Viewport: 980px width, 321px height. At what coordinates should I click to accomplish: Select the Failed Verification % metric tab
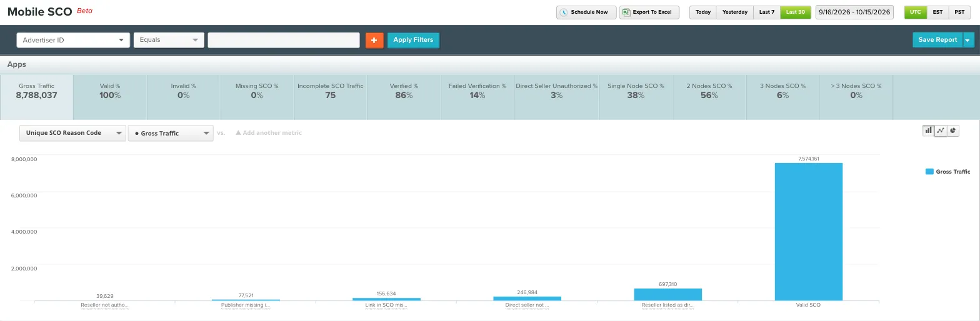coord(477,97)
